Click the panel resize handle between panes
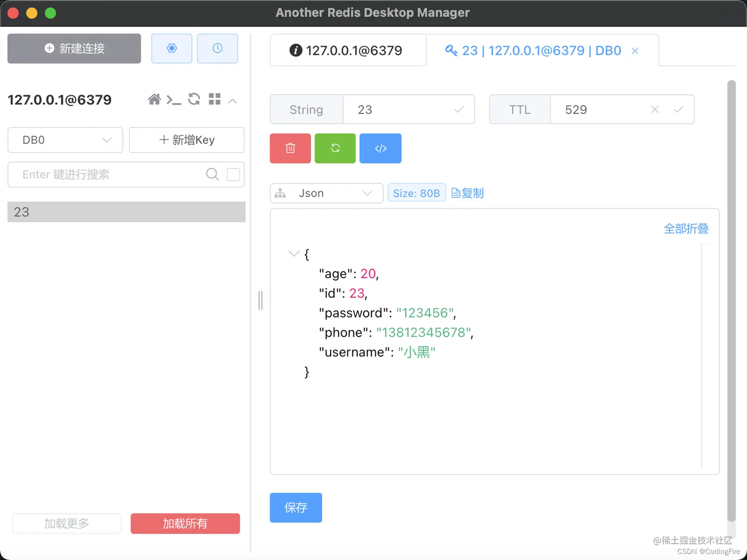Screen dimensions: 747x560 [x=260, y=300]
